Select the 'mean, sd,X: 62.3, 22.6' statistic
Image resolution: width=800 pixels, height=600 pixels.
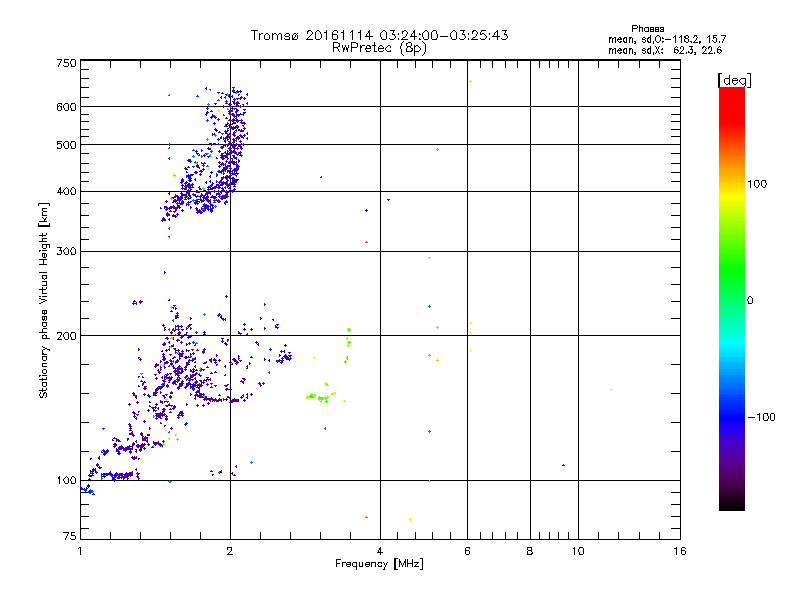click(x=665, y=50)
